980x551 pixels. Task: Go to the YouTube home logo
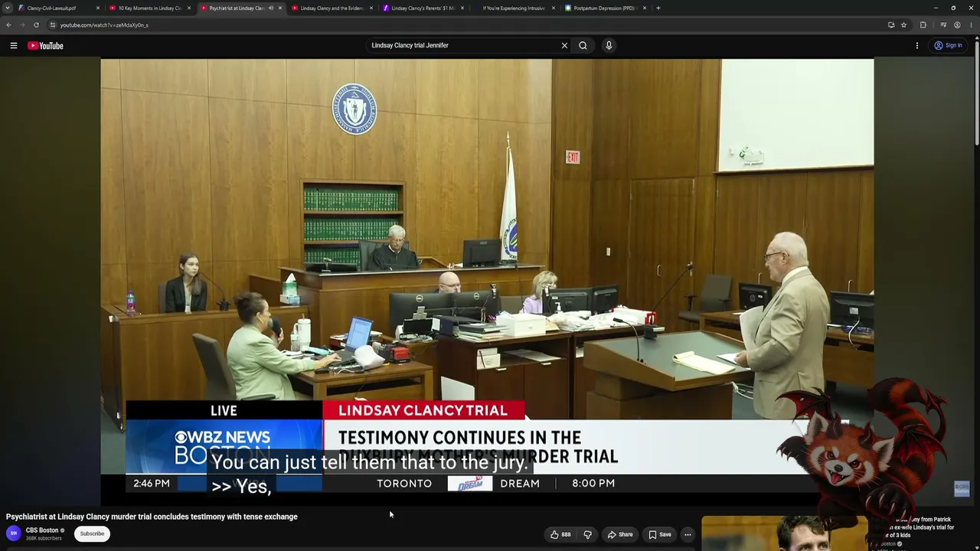[x=46, y=46]
